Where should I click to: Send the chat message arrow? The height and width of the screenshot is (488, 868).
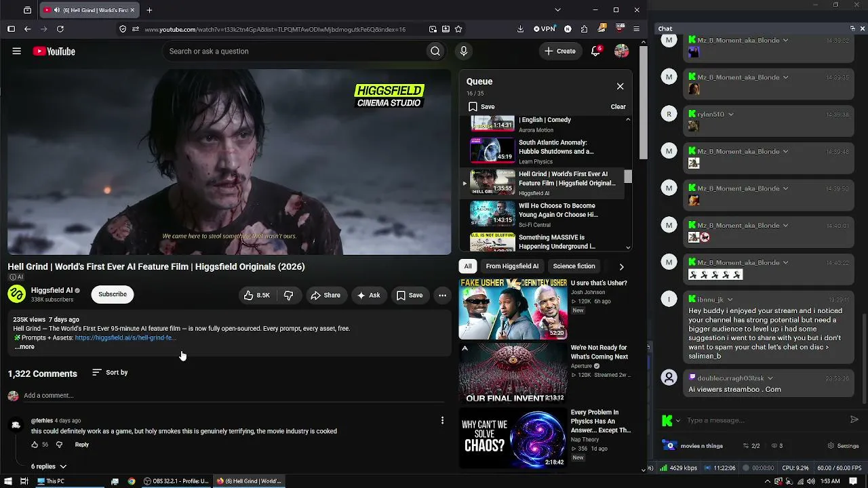click(854, 420)
